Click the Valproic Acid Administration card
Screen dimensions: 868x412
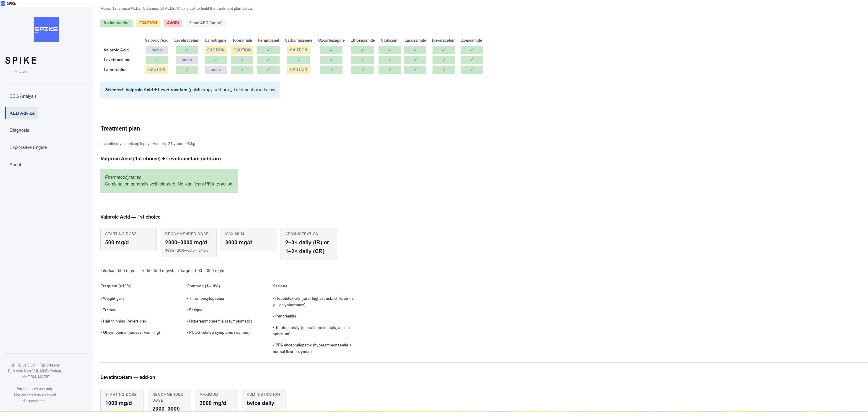pos(309,244)
